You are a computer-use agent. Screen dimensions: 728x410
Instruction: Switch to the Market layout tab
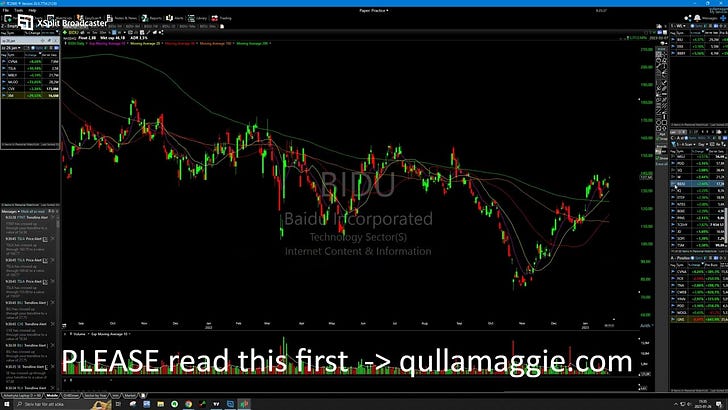(130, 396)
